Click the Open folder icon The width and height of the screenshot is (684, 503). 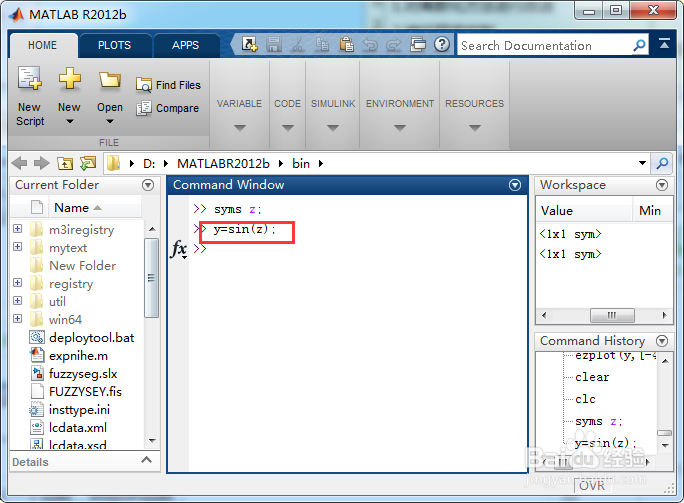click(x=109, y=79)
